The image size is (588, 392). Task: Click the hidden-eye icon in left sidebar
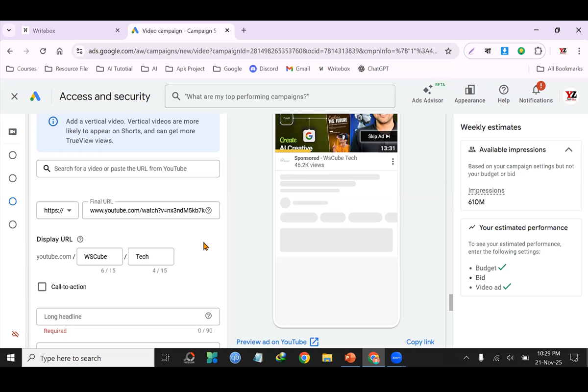coord(15,334)
